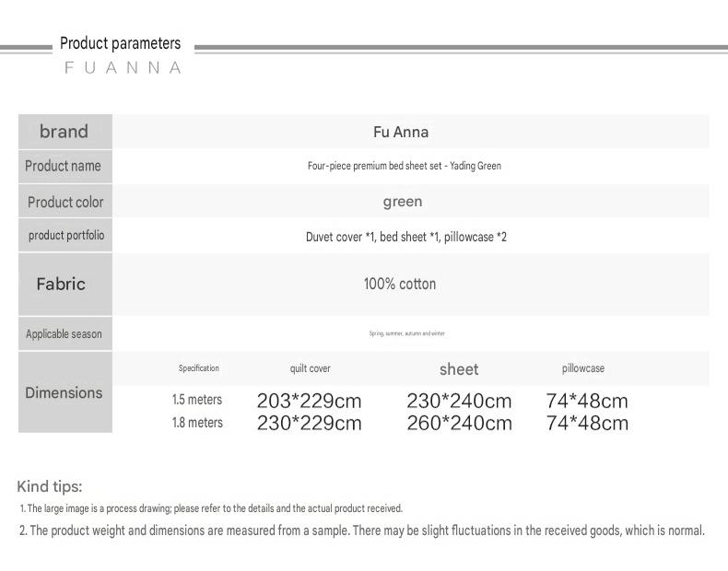Viewport: 728px width, 571px height.
Task: Select the Fabric label cell
Action: [x=65, y=285]
